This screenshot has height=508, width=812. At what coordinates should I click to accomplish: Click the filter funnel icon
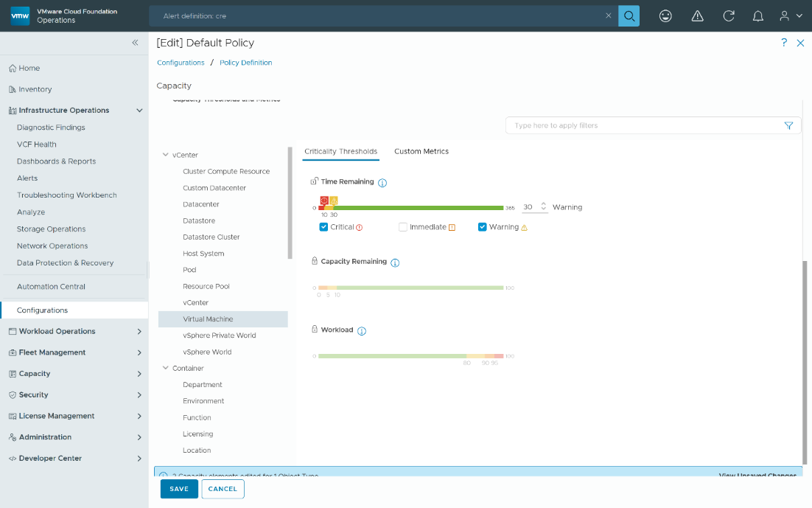788,125
